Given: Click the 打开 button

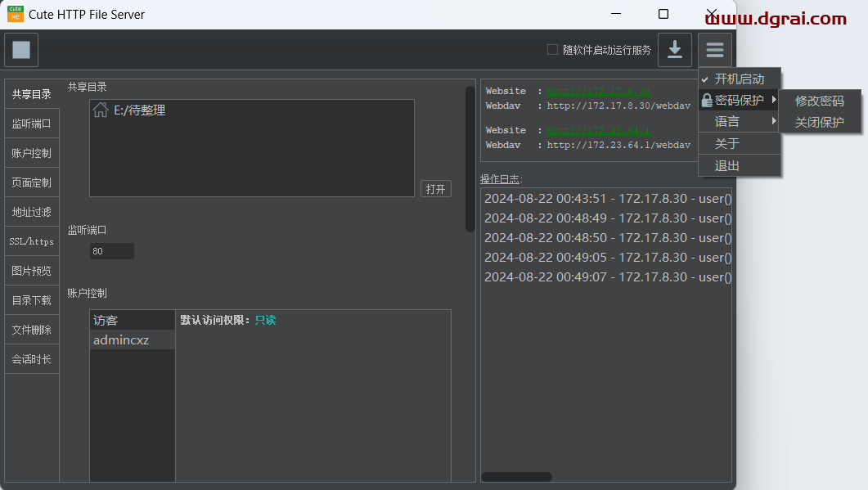Looking at the screenshot, I should [x=436, y=189].
